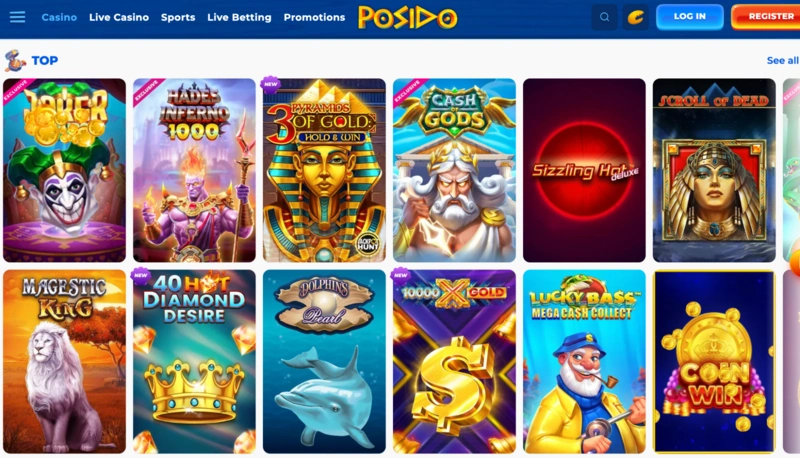The image size is (800, 458).
Task: Open the Sports menu item
Action: click(178, 17)
